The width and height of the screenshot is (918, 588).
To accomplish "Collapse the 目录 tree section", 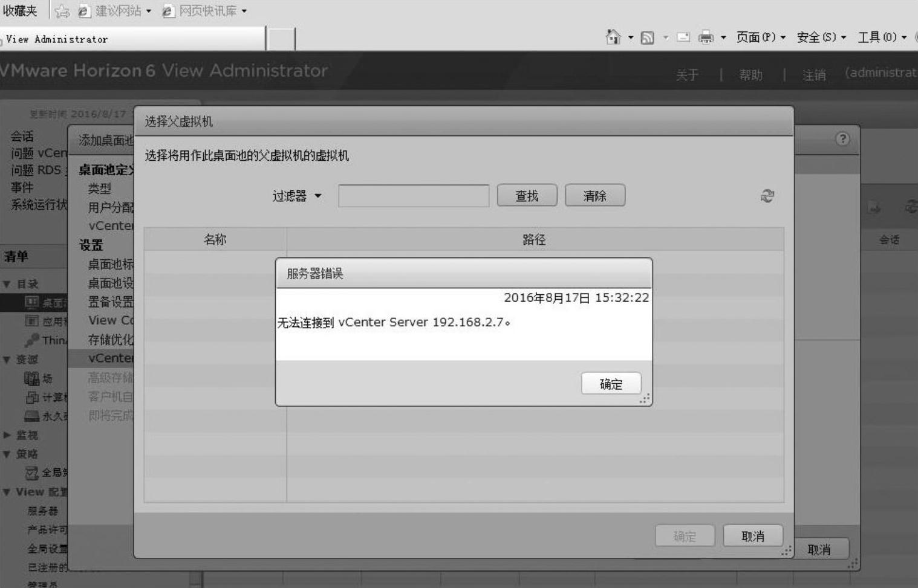I will (x=7, y=284).
